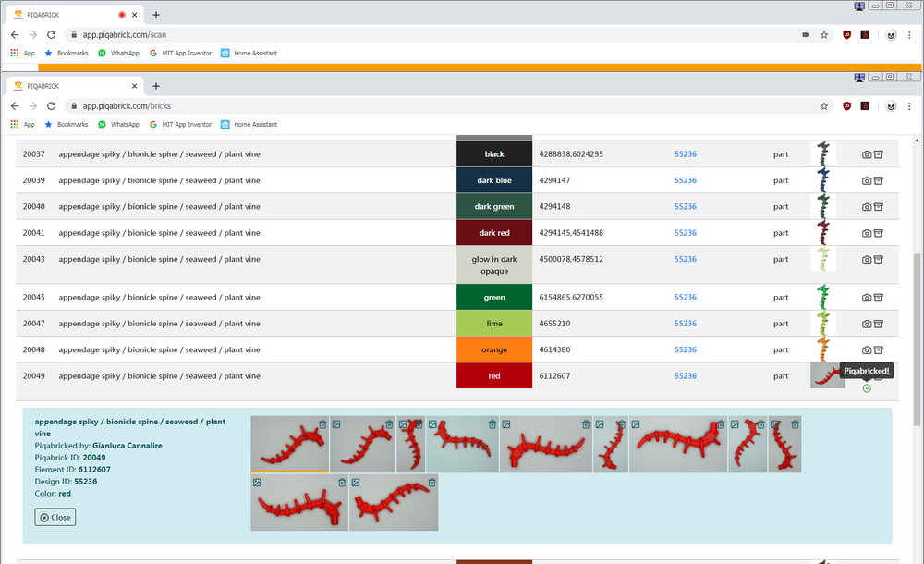
Task: Click the green Piqabricked check mark on the red row
Action: click(867, 388)
